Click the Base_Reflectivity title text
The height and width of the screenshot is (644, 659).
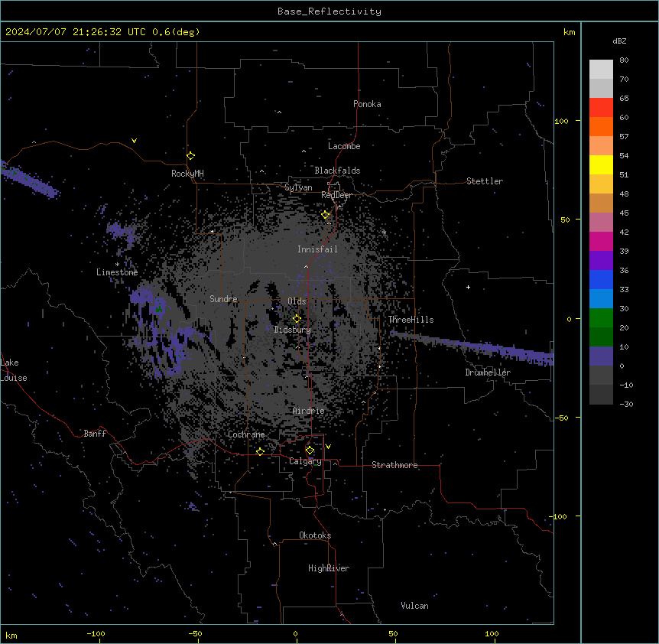[329, 11]
